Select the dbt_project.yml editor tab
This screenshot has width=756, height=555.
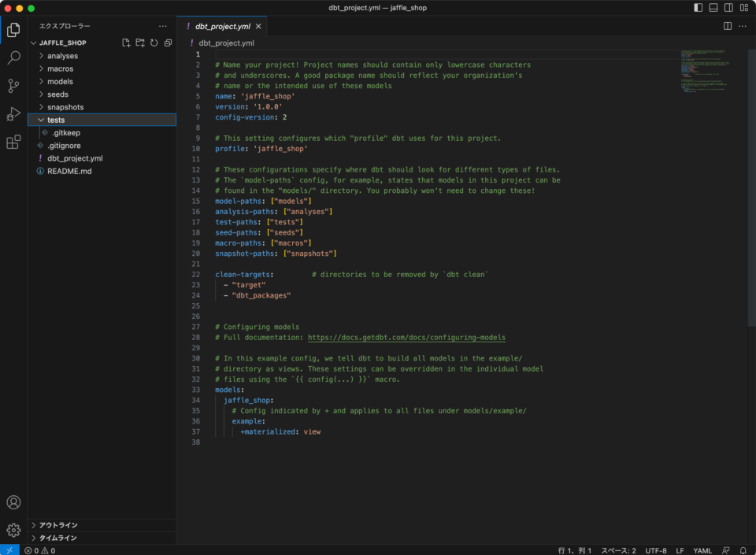[222, 26]
